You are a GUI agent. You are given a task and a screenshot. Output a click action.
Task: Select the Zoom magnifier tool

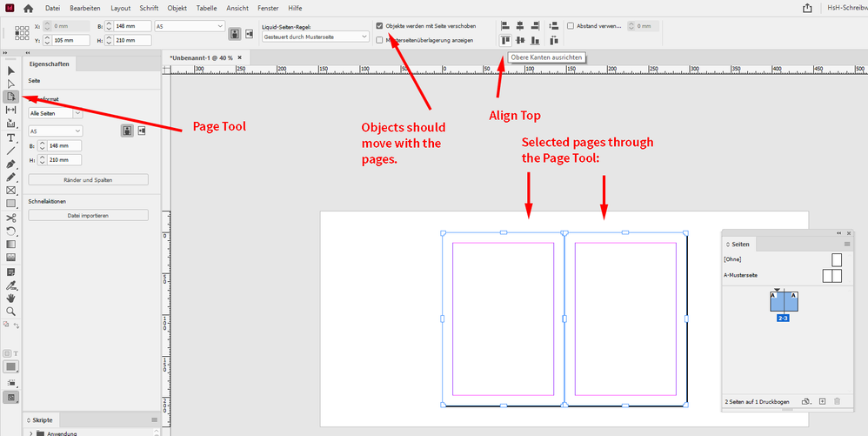(x=10, y=312)
